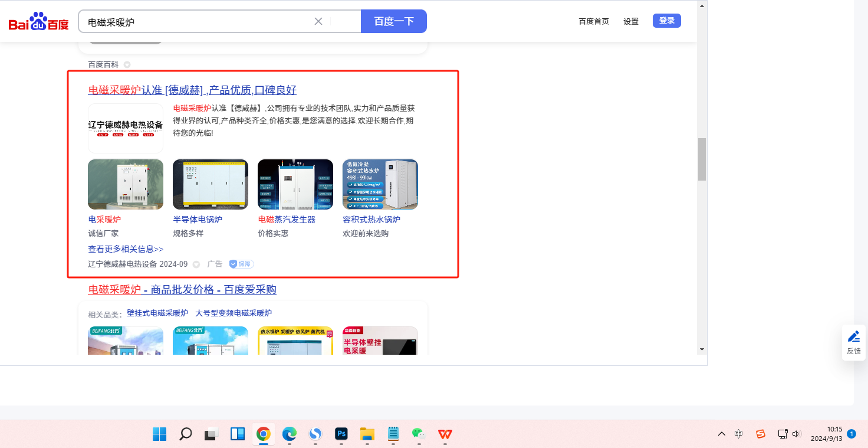
Task: Open the 设置 menu
Action: (631, 21)
